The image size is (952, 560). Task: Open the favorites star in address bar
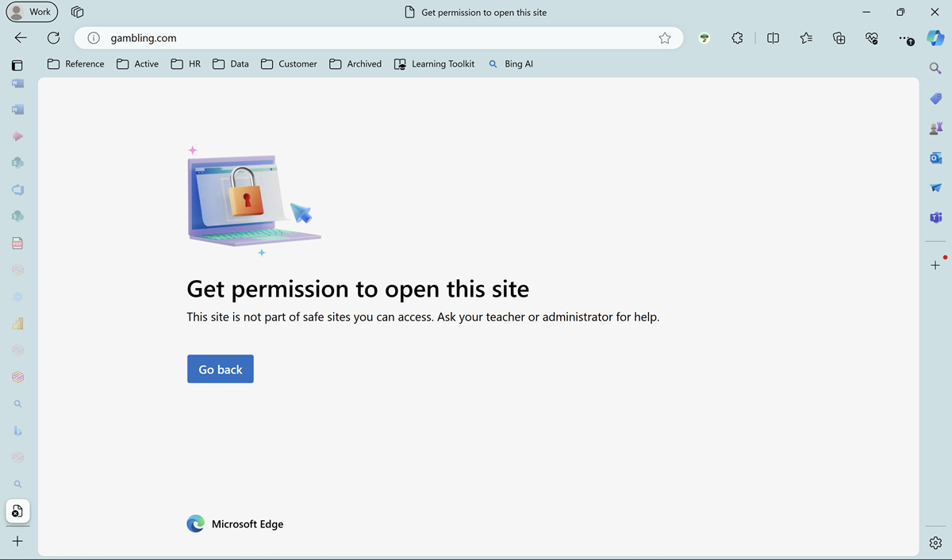pyautogui.click(x=665, y=37)
